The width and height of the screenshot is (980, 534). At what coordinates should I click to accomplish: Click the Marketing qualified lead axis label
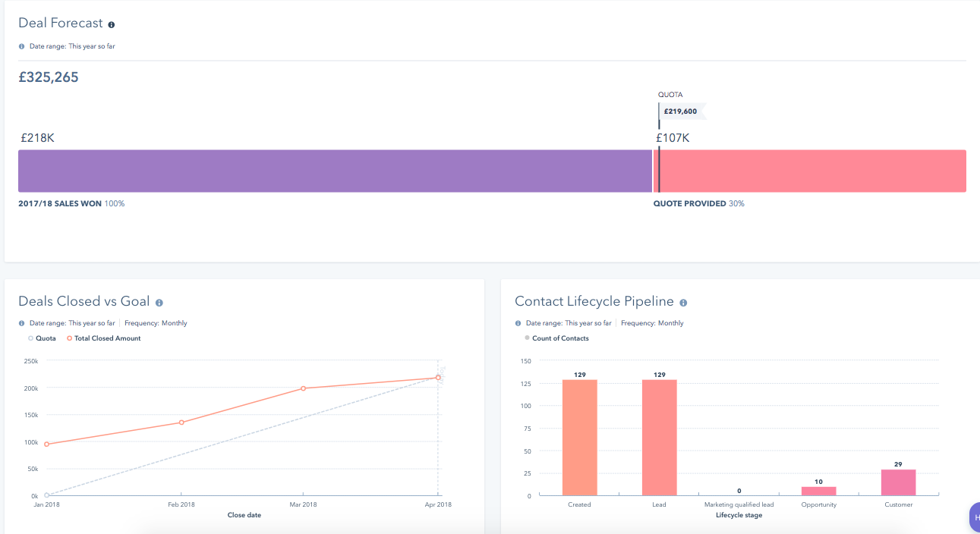click(739, 504)
